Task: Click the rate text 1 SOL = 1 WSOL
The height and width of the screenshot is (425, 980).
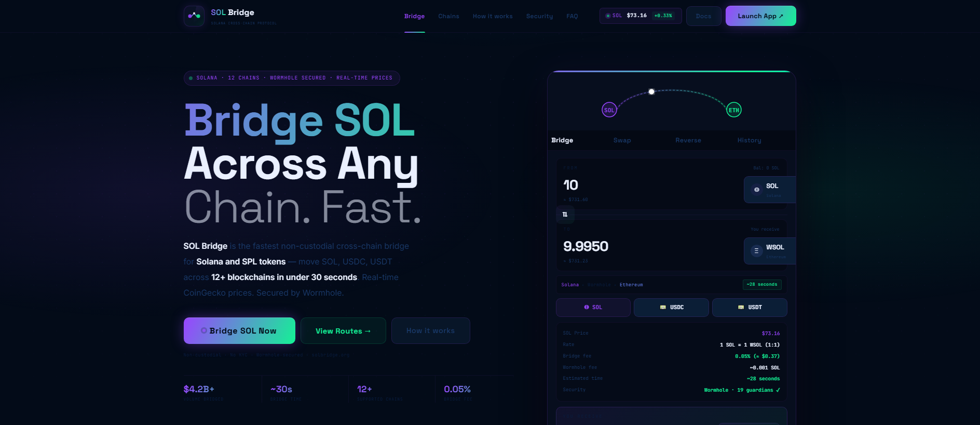Action: coord(750,345)
